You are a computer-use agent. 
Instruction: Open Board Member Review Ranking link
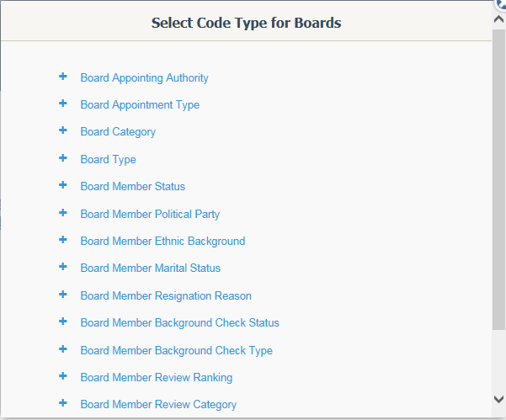157,378
